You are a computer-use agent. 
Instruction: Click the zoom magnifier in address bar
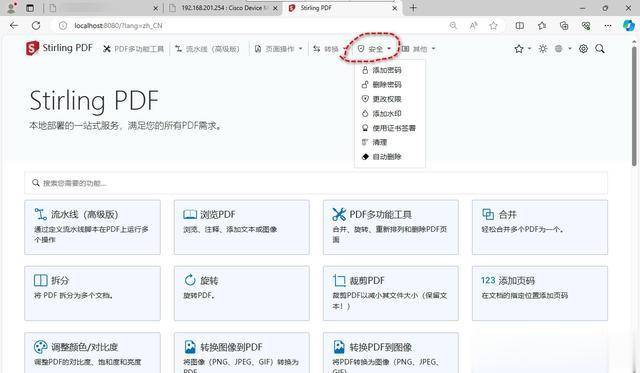pos(453,26)
